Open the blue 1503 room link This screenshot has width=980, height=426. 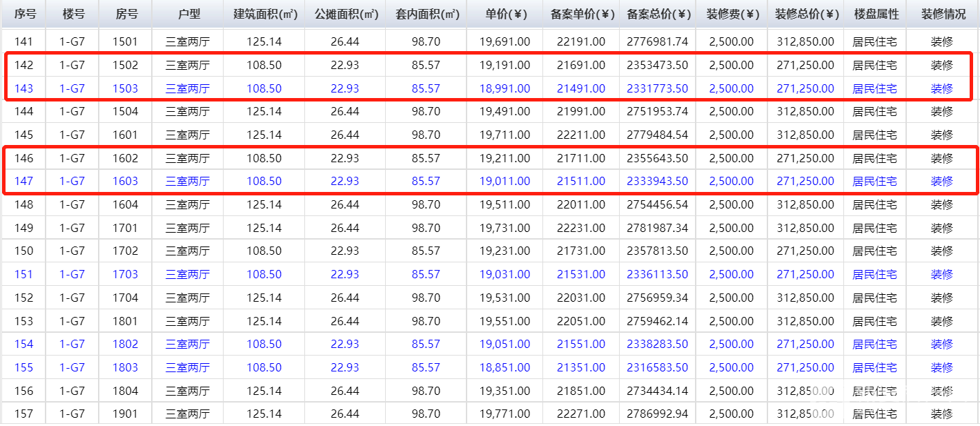[x=126, y=88]
